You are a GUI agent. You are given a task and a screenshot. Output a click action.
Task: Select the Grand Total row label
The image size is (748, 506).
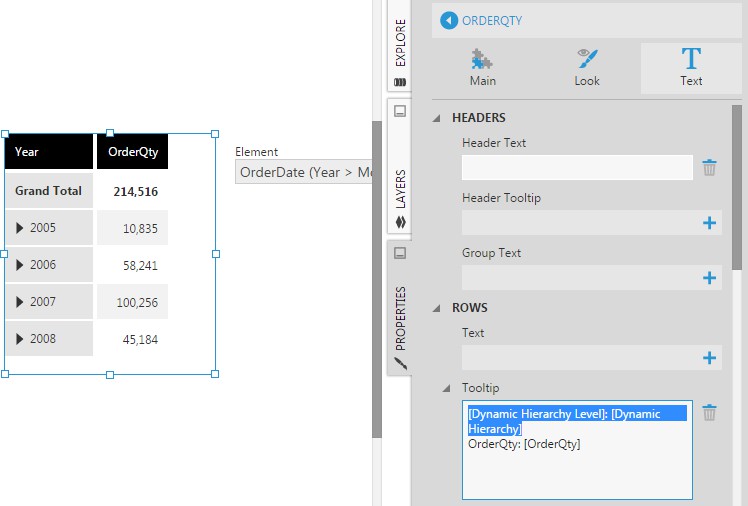(x=49, y=191)
